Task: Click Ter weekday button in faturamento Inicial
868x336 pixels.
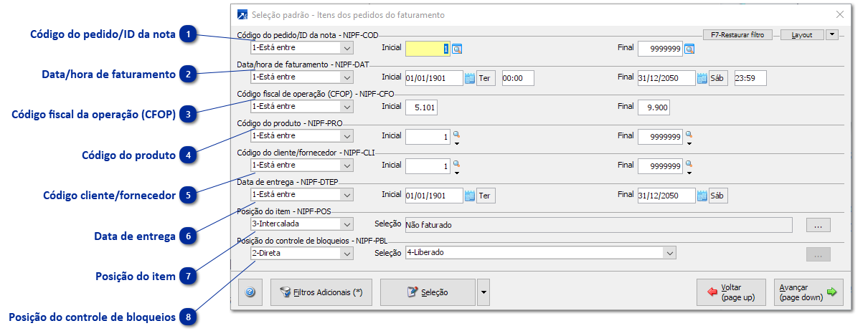Action: tap(486, 77)
